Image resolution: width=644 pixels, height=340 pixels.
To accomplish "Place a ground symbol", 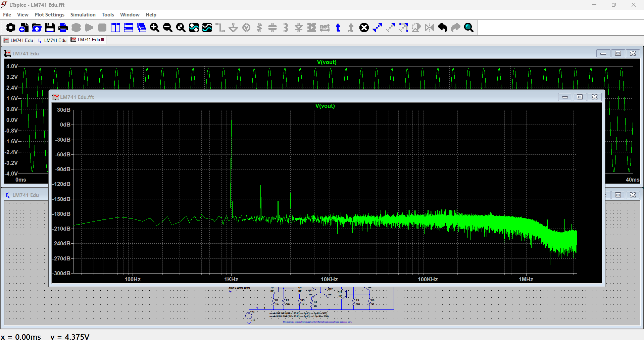I will (233, 28).
